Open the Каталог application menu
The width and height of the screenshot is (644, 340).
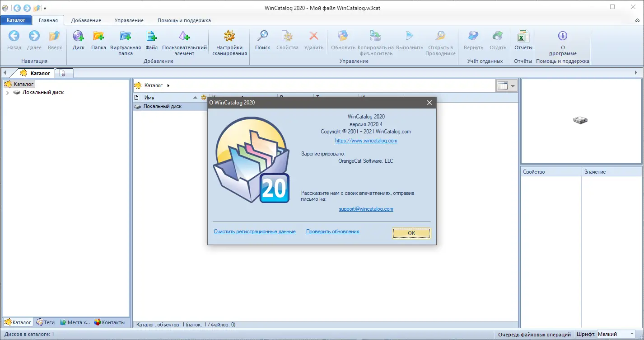tap(16, 20)
